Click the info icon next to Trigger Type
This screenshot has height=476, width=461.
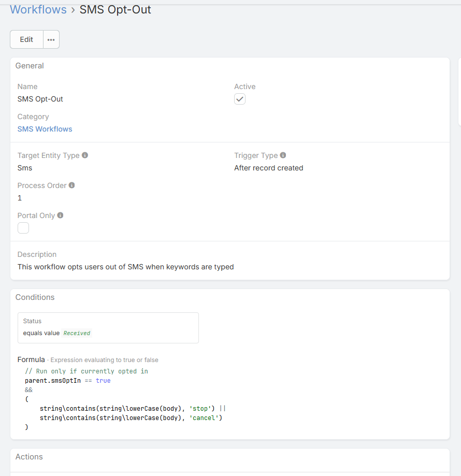click(x=283, y=155)
